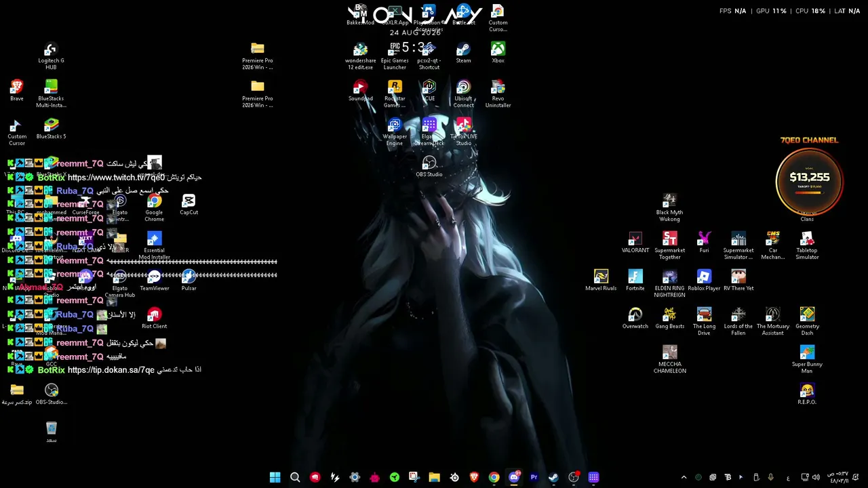Select the BlueStacks 5 desktop icon
Image resolution: width=868 pixels, height=488 pixels.
coord(51,129)
